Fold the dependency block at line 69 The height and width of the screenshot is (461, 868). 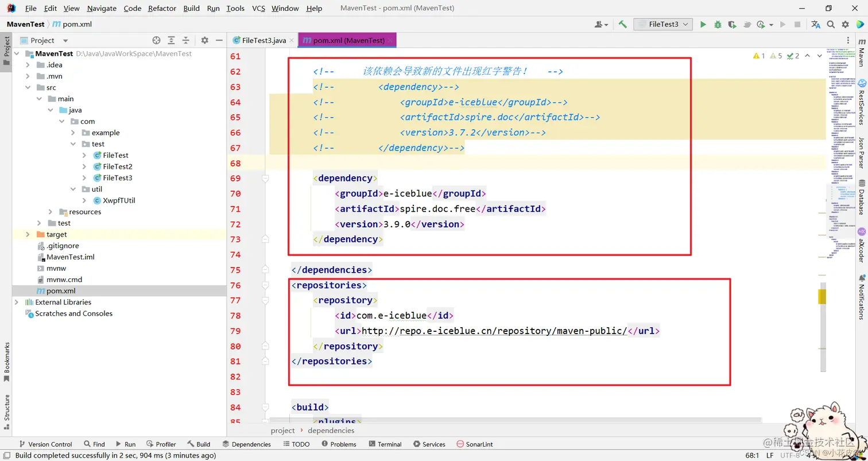(265, 179)
